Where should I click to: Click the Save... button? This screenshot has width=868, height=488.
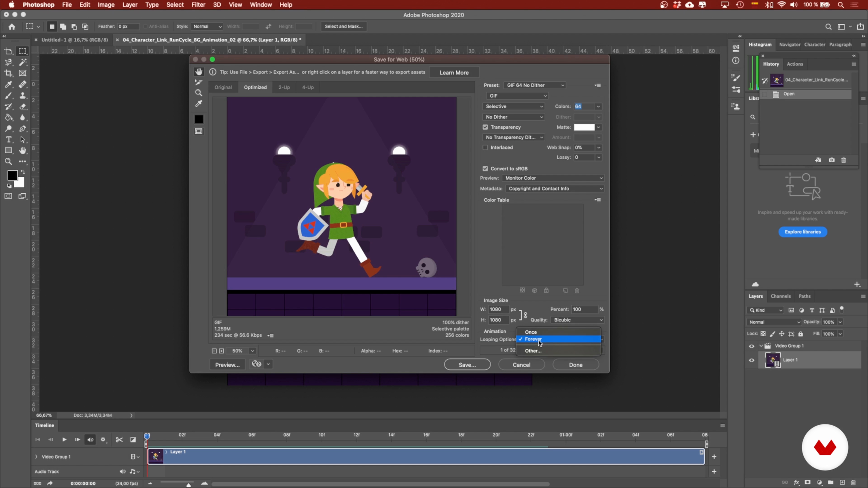pos(467,365)
